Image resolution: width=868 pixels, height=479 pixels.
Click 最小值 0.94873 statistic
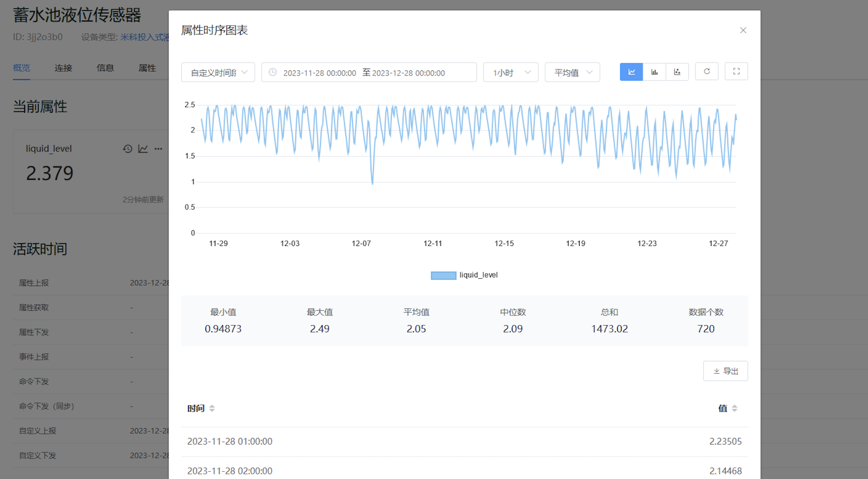pos(223,321)
